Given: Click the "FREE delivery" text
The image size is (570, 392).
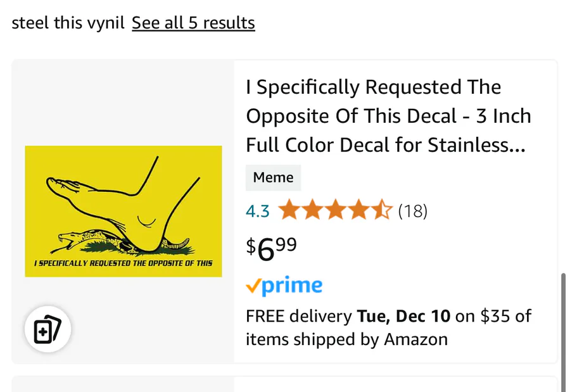Looking at the screenshot, I should click(299, 316).
